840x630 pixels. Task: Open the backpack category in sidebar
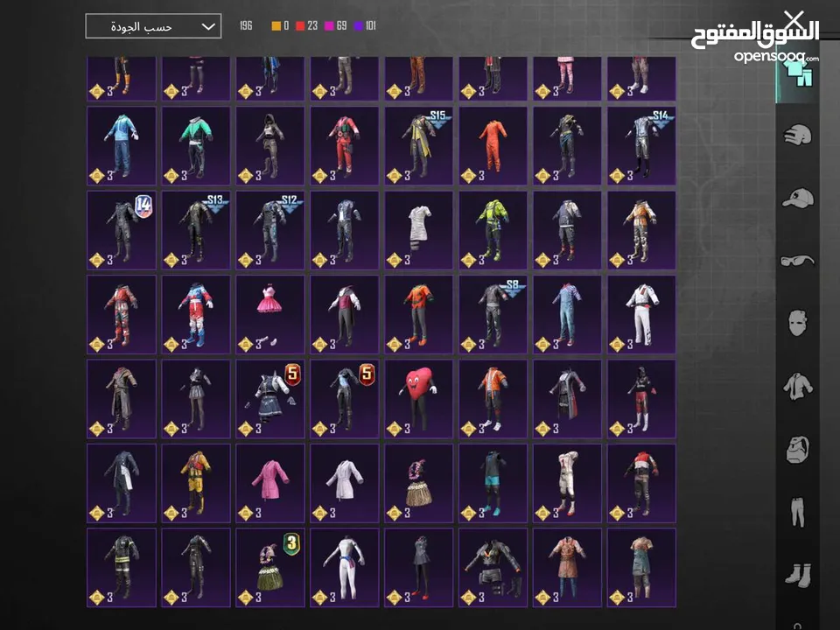click(x=798, y=449)
